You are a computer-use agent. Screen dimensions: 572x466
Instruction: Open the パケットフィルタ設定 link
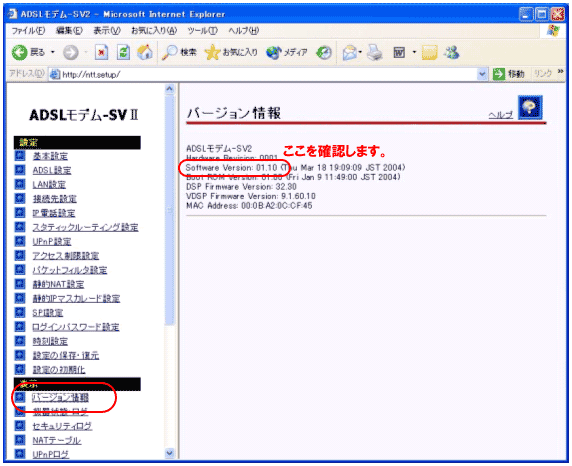pos(70,270)
